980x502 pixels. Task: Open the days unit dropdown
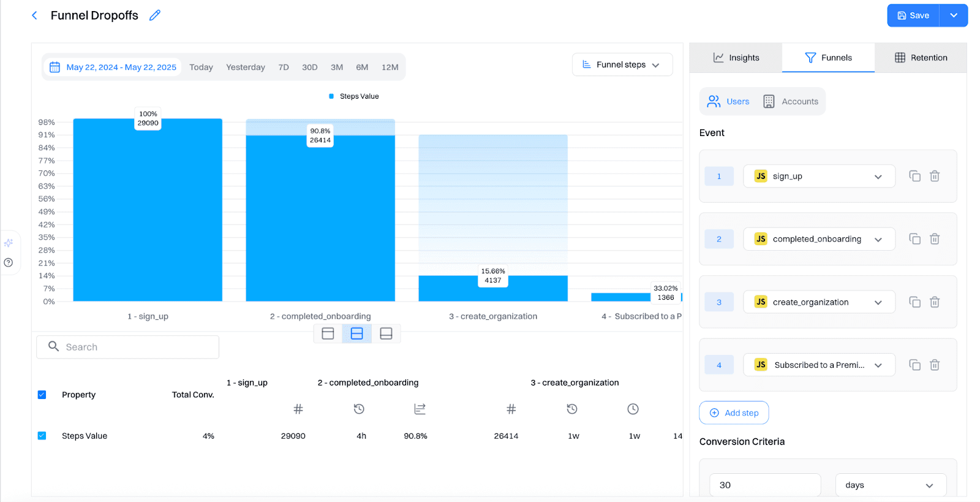point(890,485)
